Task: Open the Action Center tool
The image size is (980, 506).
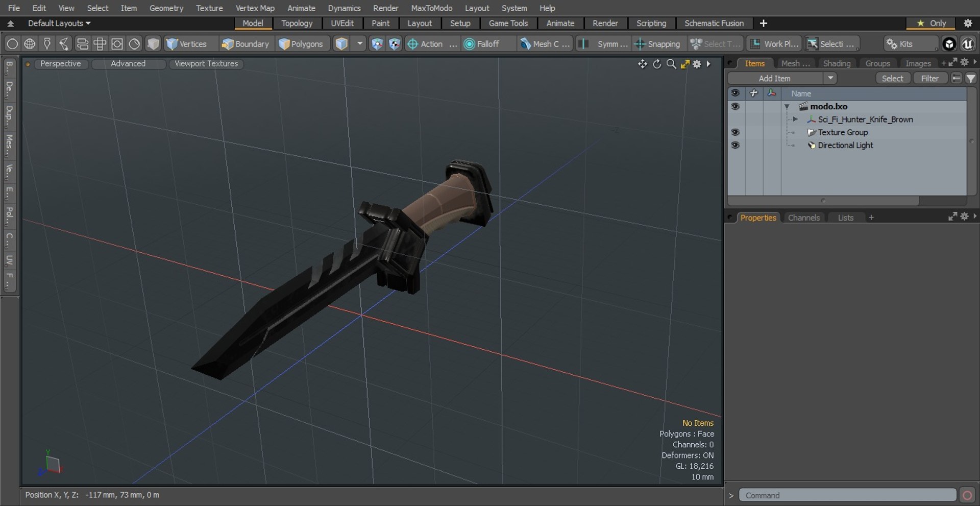Action: (x=432, y=44)
